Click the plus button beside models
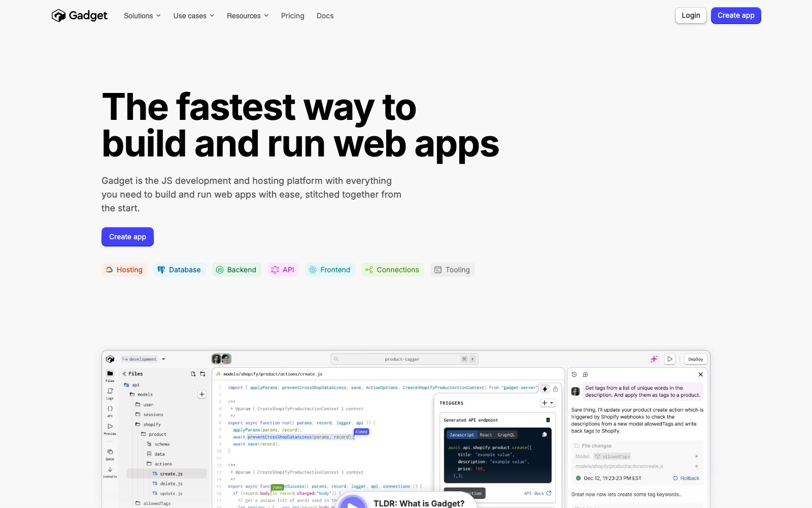The image size is (812, 508). point(201,394)
